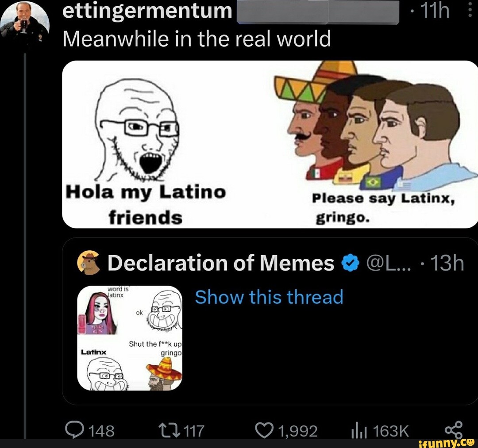Screen dimensions: 478x448
Task: Click the ifunny.co watermark link
Action: (446, 442)
